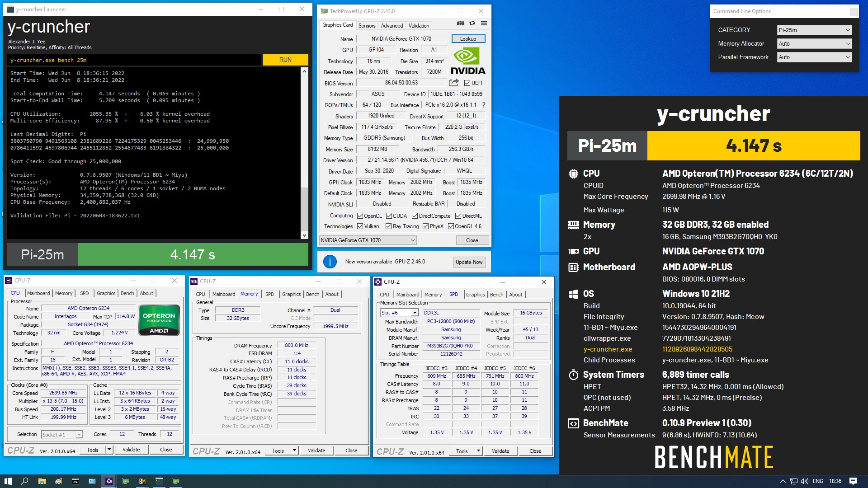The height and width of the screenshot is (488, 868).
Task: Click Close in the CPU-Z Memory window
Action: click(x=351, y=450)
